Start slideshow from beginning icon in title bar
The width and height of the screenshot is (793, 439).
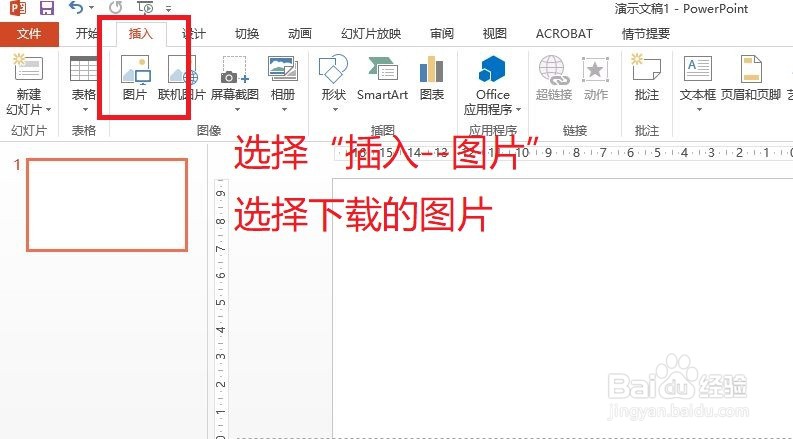click(145, 8)
